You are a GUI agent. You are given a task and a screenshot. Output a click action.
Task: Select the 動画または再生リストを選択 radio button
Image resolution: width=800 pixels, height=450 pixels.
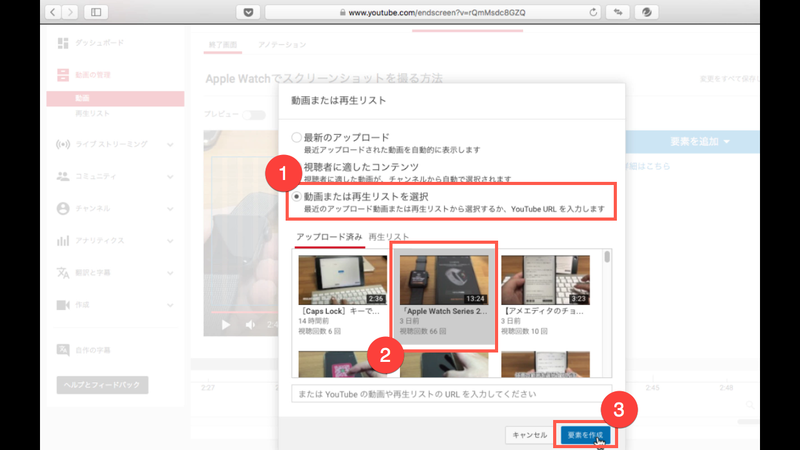296,196
